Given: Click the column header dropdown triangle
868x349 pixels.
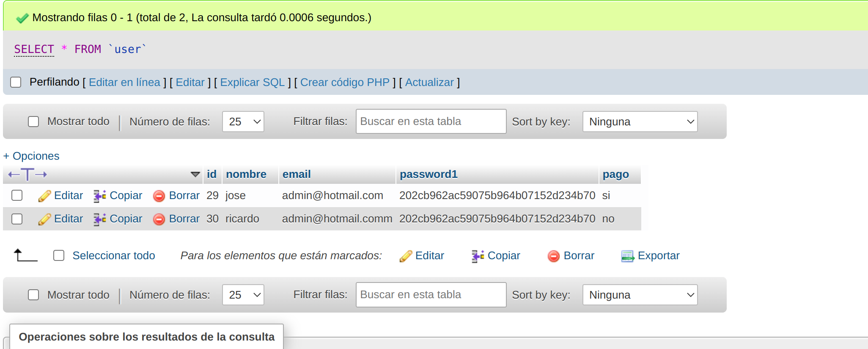Looking at the screenshot, I should click(195, 174).
